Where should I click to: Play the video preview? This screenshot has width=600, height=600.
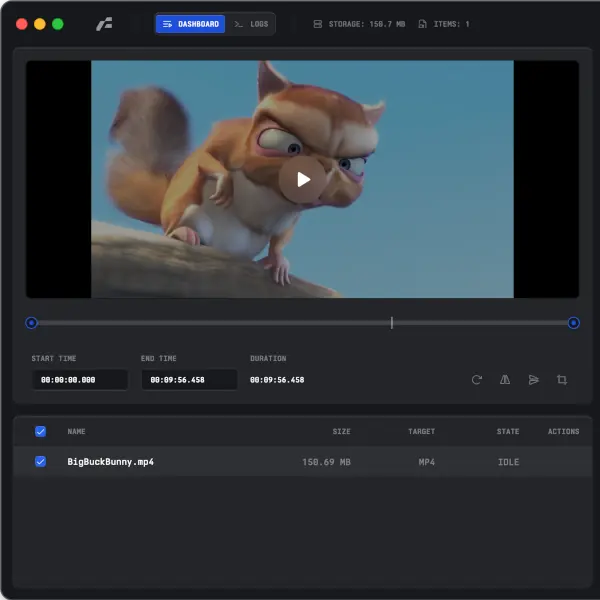point(302,180)
